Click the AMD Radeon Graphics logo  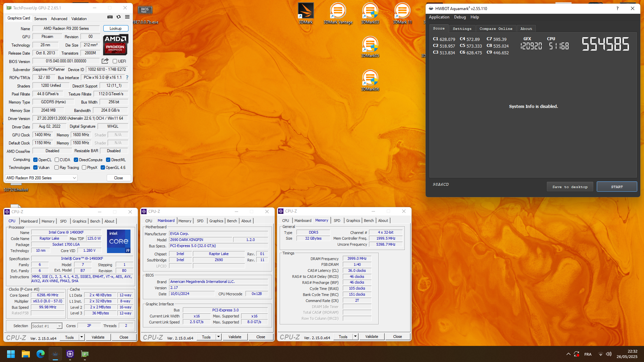point(115,45)
